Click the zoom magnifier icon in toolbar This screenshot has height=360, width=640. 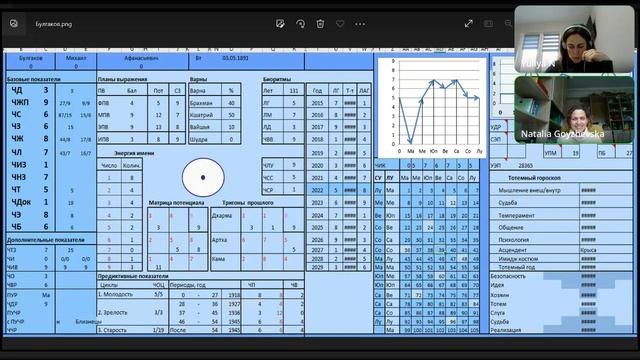pos(508,24)
